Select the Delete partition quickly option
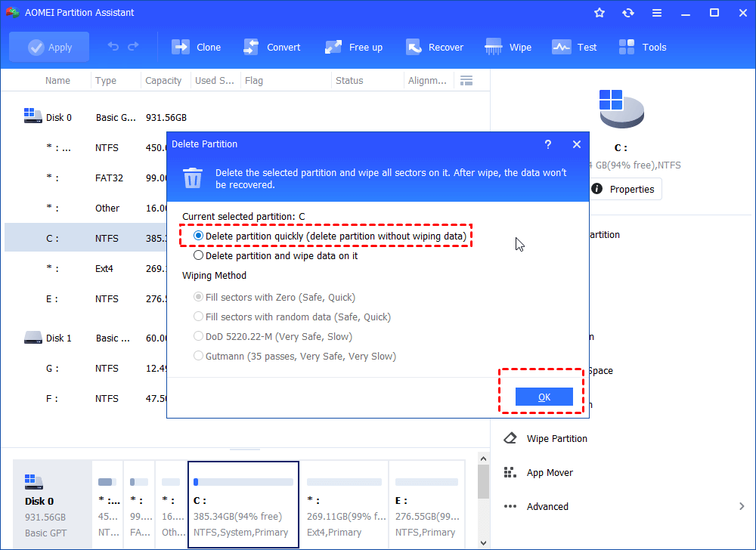 pyautogui.click(x=198, y=236)
